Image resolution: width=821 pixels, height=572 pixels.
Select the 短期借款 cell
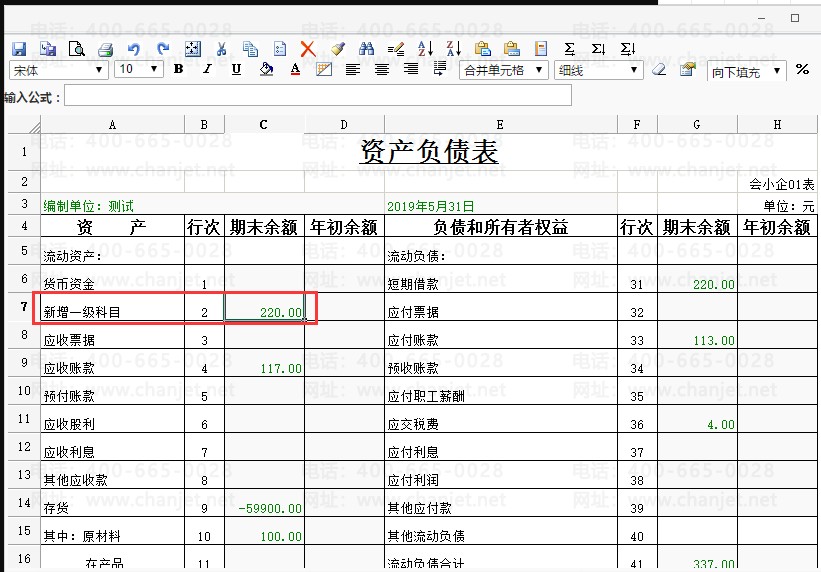pos(501,279)
